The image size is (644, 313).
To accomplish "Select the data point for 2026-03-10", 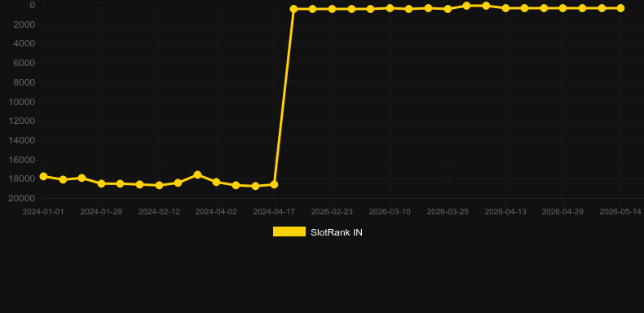I will [390, 8].
